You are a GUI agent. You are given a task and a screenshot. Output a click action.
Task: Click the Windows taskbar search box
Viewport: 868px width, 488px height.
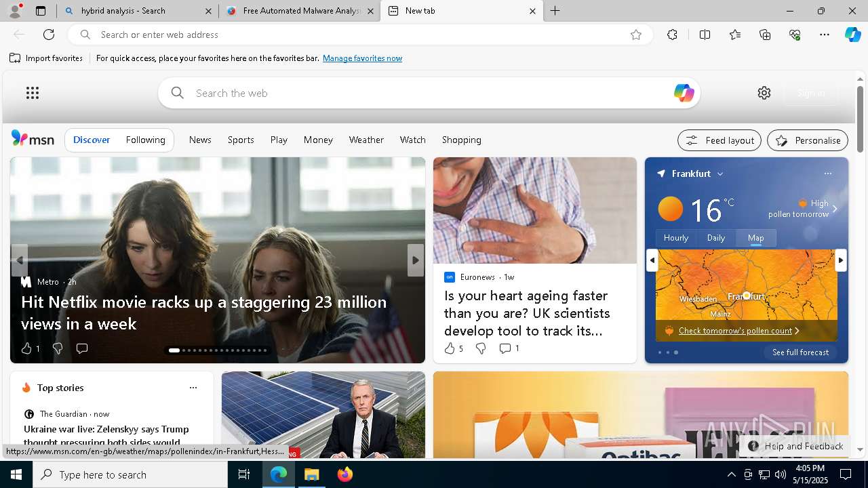click(x=130, y=474)
